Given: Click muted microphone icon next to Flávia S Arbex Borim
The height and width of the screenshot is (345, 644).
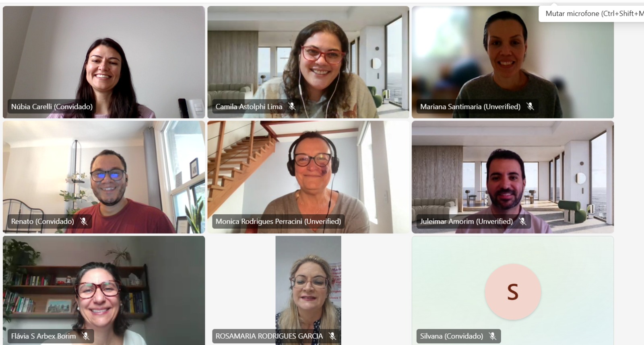Looking at the screenshot, I should [x=86, y=336].
